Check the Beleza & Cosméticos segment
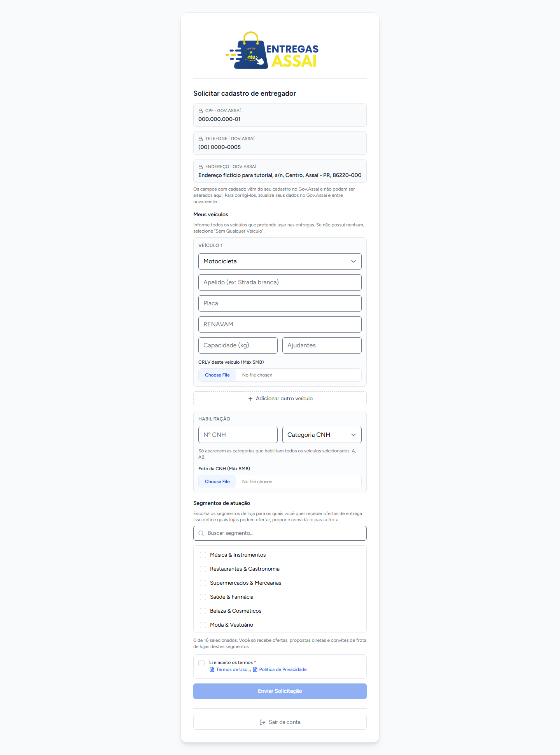 click(x=203, y=611)
